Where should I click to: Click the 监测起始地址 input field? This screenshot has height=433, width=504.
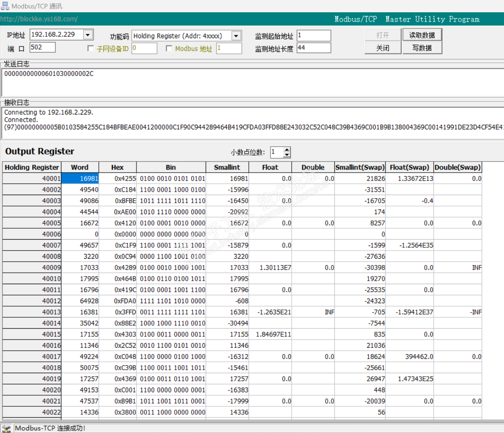pyautogui.click(x=313, y=35)
